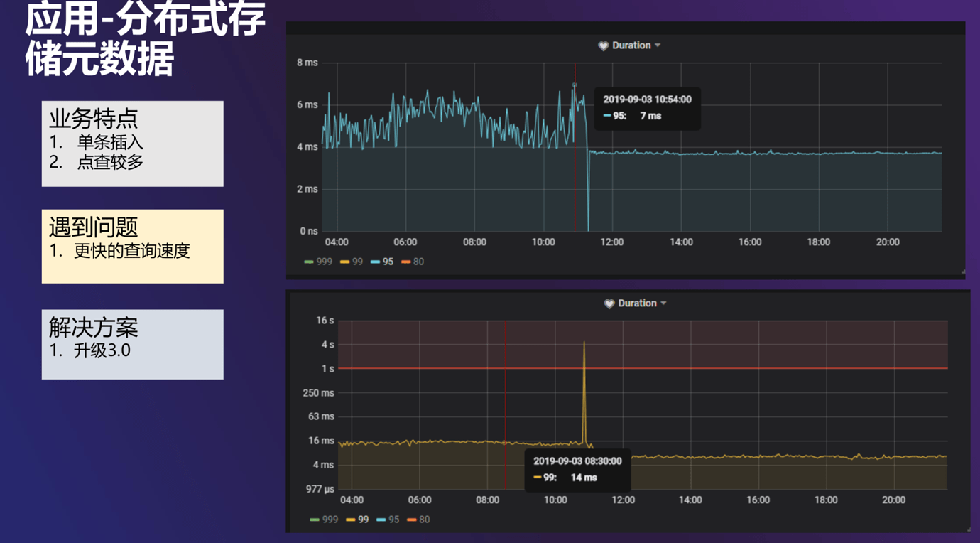
Task: Click the yellow 99 color swatch in the bottom legend
Action: point(350,520)
